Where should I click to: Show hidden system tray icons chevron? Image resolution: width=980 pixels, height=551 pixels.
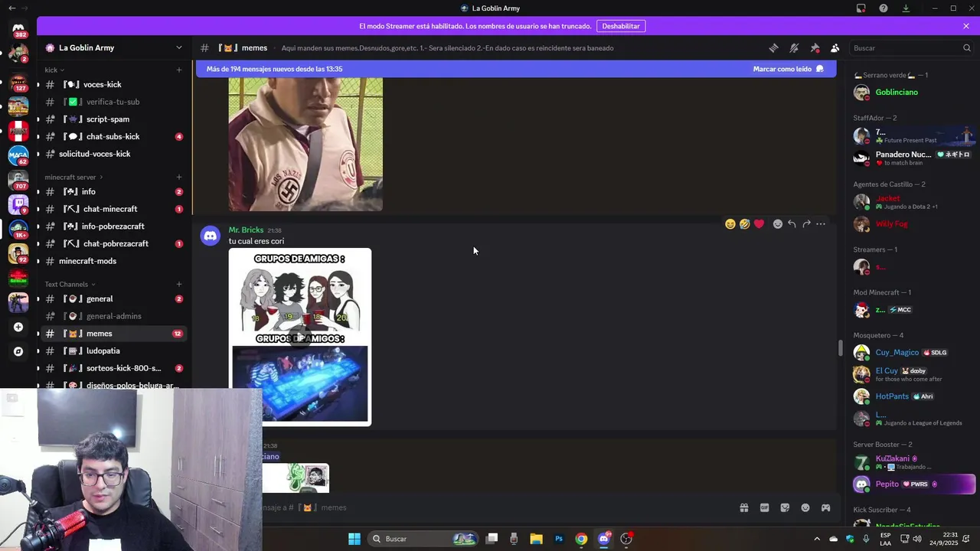click(817, 539)
